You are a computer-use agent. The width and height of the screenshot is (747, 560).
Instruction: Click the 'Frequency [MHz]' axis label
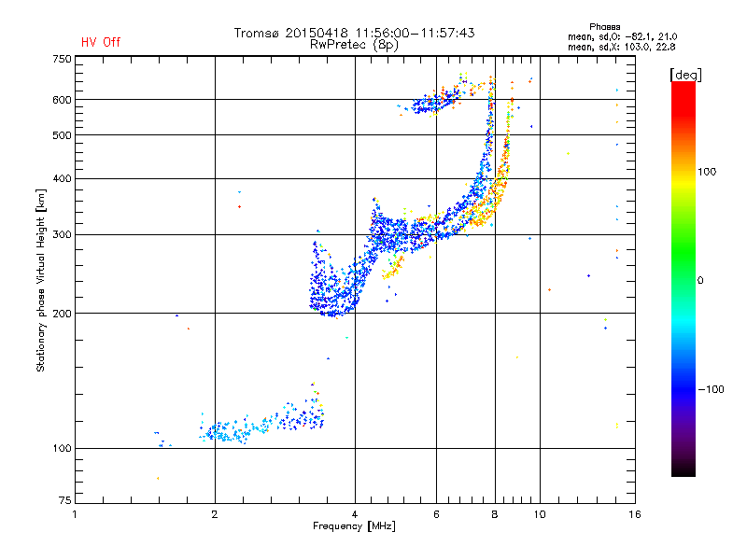[x=354, y=526]
